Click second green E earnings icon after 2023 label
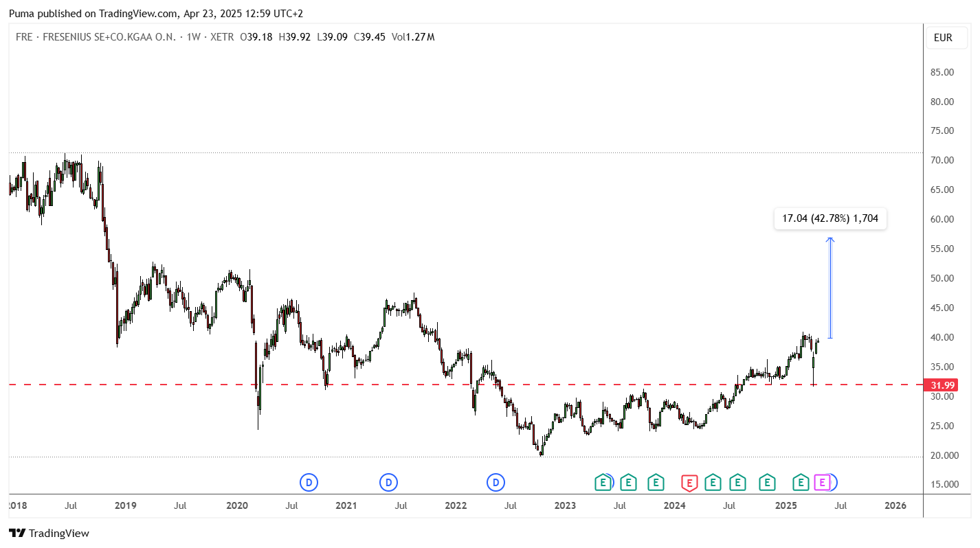The height and width of the screenshot is (548, 980). pyautogui.click(x=628, y=483)
